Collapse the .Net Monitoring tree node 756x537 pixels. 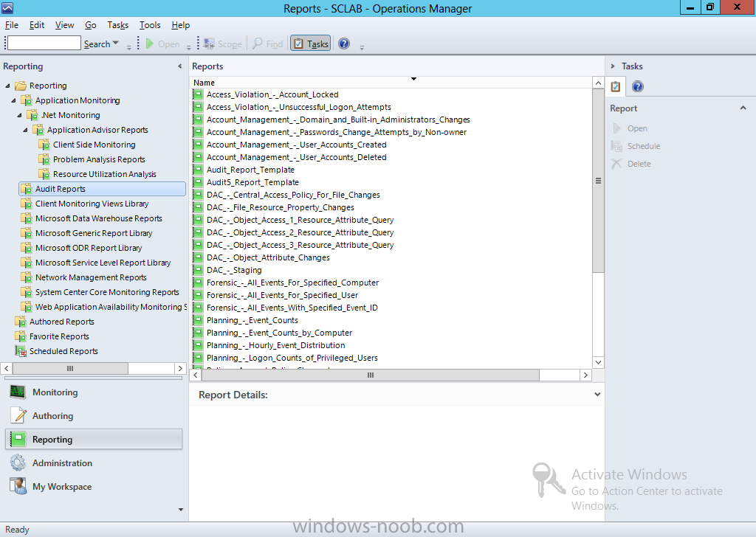click(x=19, y=116)
